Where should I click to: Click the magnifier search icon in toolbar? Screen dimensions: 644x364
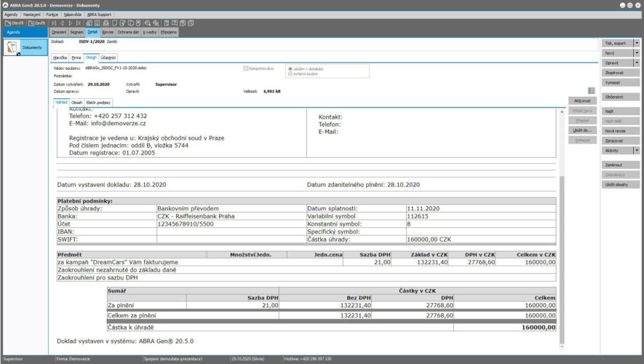click(x=146, y=23)
